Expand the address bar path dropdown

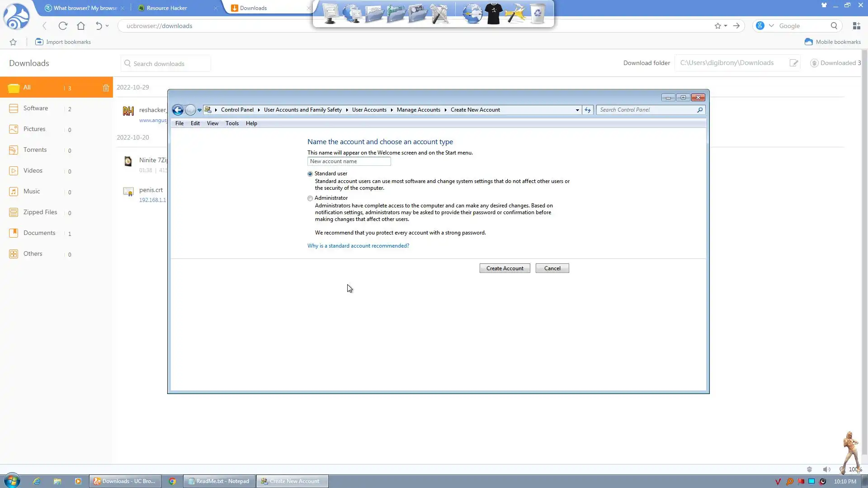577,110
